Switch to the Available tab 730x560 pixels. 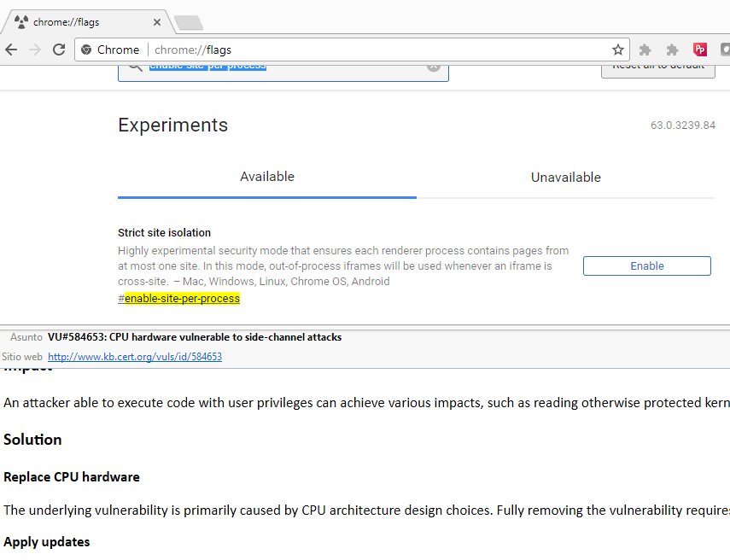click(267, 177)
